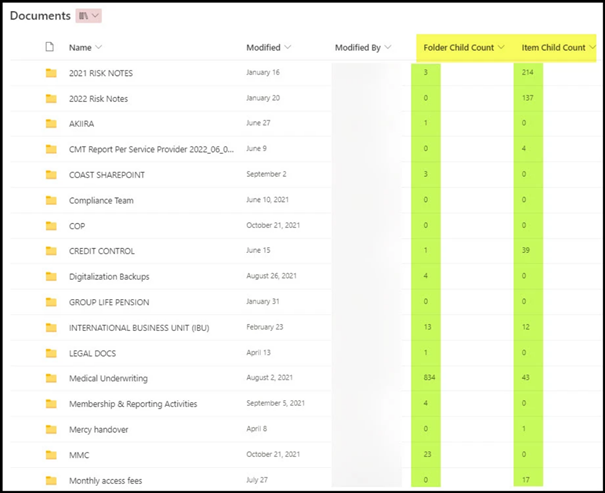Viewport: 605px width, 493px height.
Task: Click folder child count value 23
Action: click(x=427, y=454)
